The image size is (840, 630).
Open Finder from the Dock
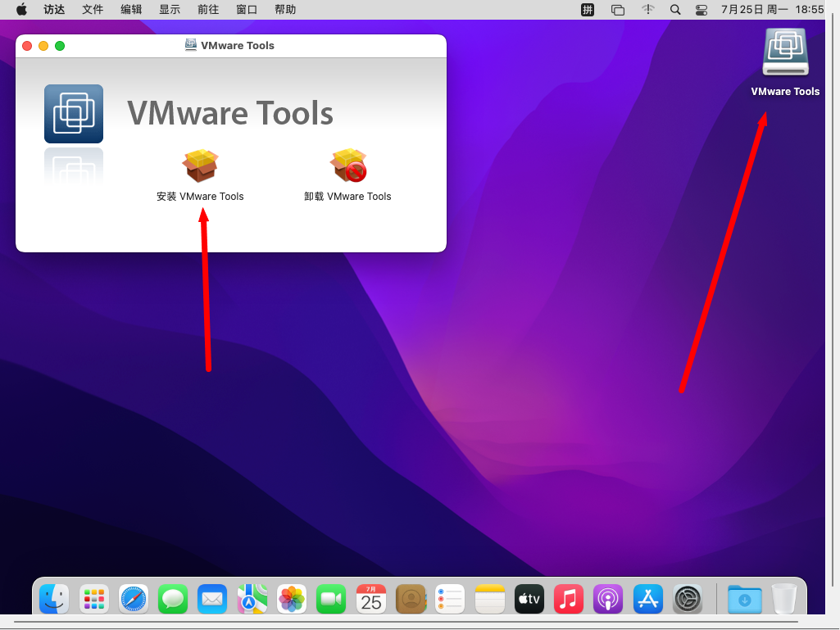[54, 599]
